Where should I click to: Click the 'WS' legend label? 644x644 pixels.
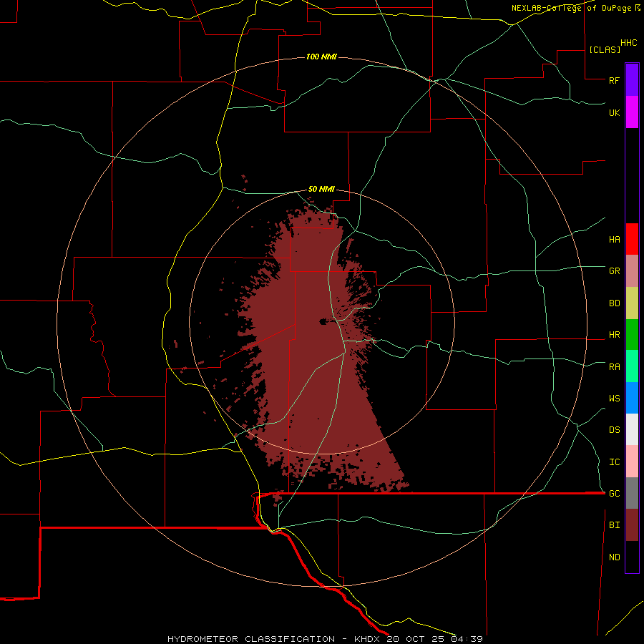(614, 398)
